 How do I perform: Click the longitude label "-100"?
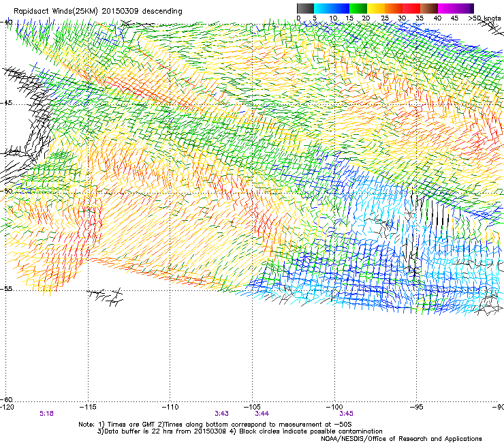(334, 407)
